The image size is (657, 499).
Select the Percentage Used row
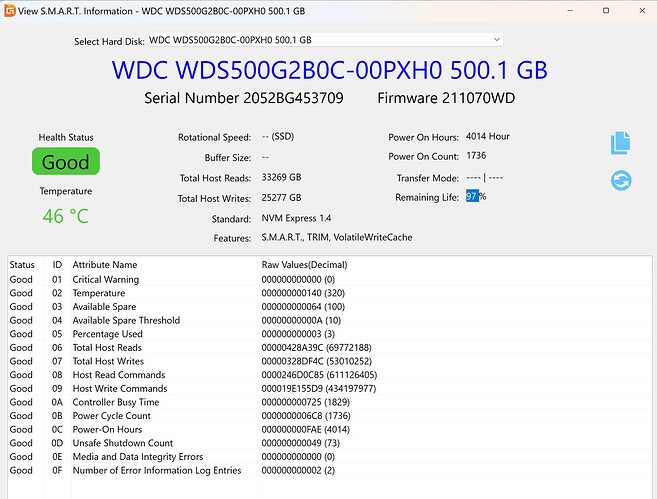coord(329,334)
